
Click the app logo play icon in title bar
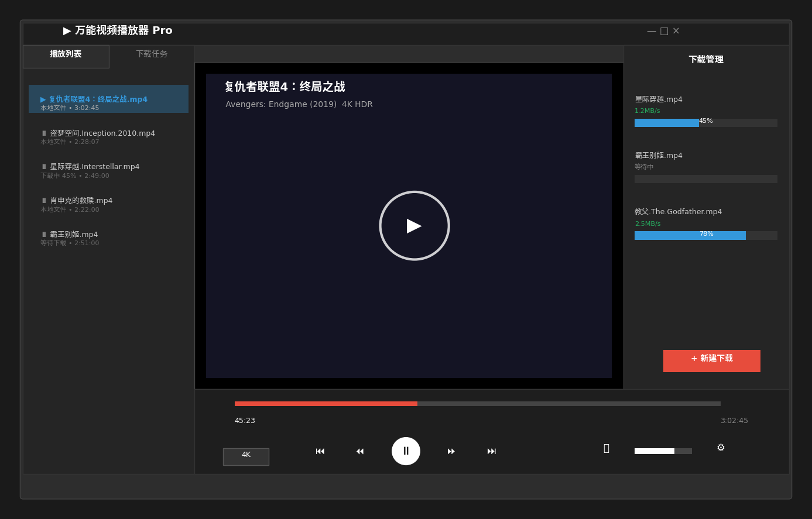coord(66,30)
